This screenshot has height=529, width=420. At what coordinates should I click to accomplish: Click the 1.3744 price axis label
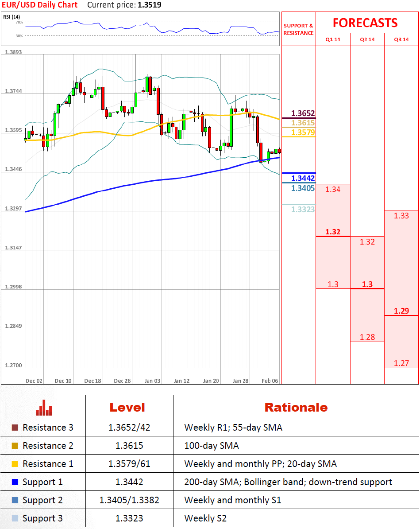click(x=13, y=91)
